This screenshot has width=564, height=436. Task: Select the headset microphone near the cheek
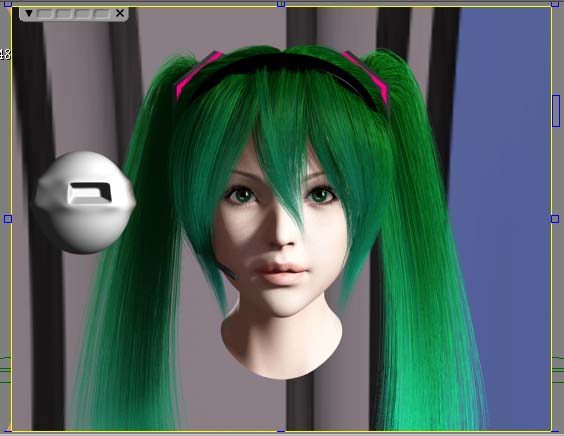[227, 271]
